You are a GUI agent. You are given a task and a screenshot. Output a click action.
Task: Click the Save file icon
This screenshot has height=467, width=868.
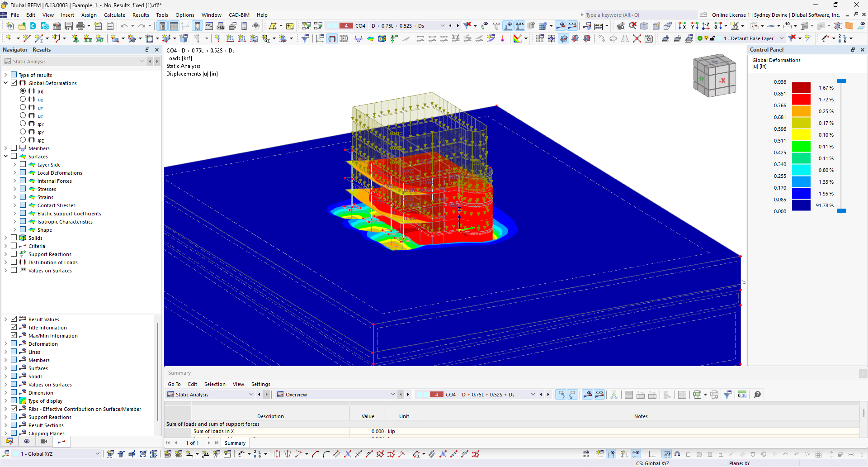pos(69,26)
